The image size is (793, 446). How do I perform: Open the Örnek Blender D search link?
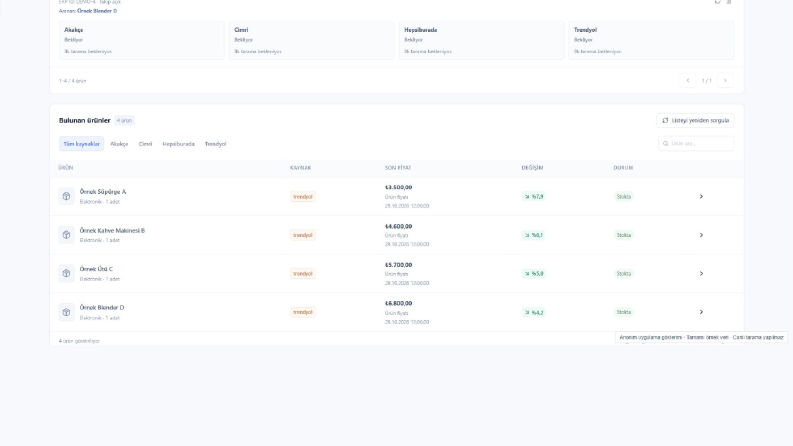point(97,11)
